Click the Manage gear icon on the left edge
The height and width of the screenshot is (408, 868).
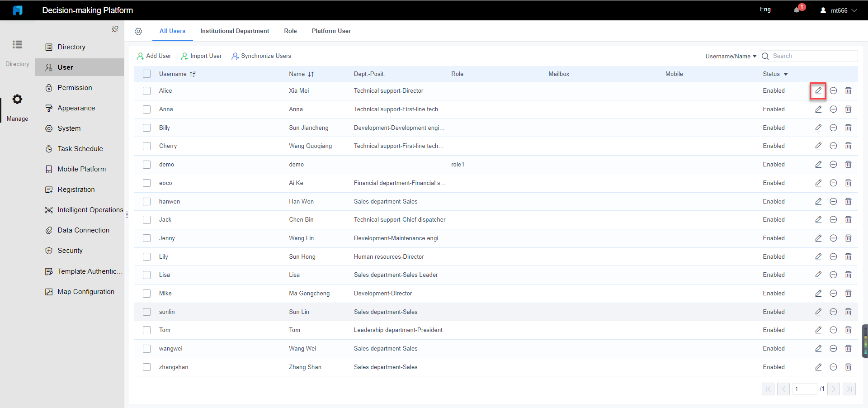[x=17, y=99]
